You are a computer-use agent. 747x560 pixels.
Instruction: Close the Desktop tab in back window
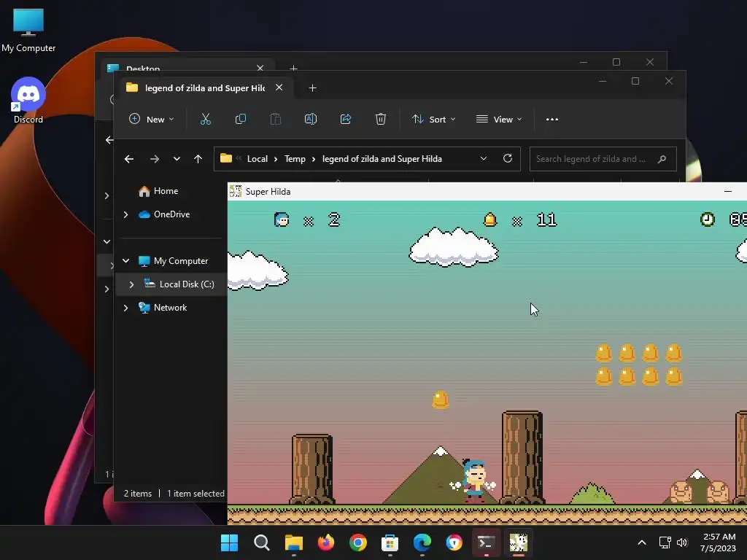(260, 68)
